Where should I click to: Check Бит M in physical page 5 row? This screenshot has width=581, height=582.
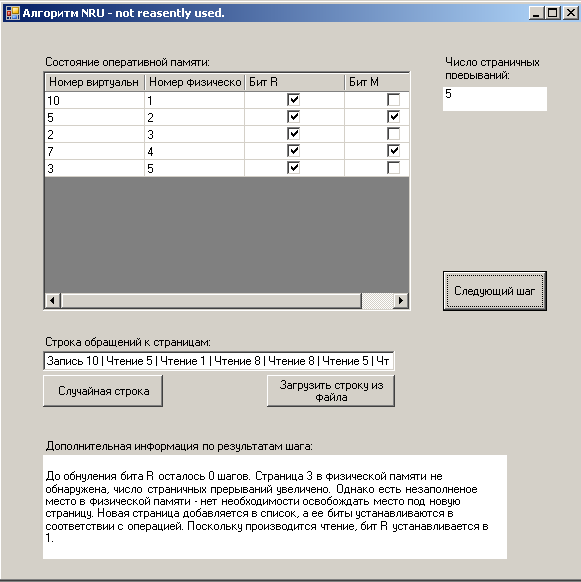[393, 168]
